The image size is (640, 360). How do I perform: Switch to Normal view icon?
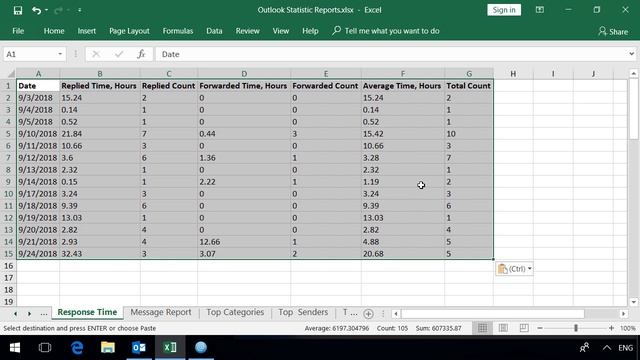(482, 328)
